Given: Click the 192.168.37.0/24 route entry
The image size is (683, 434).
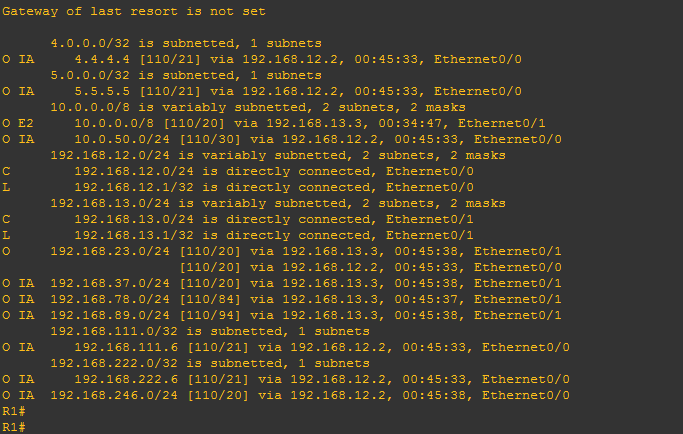Looking at the screenshot, I should (282, 283).
